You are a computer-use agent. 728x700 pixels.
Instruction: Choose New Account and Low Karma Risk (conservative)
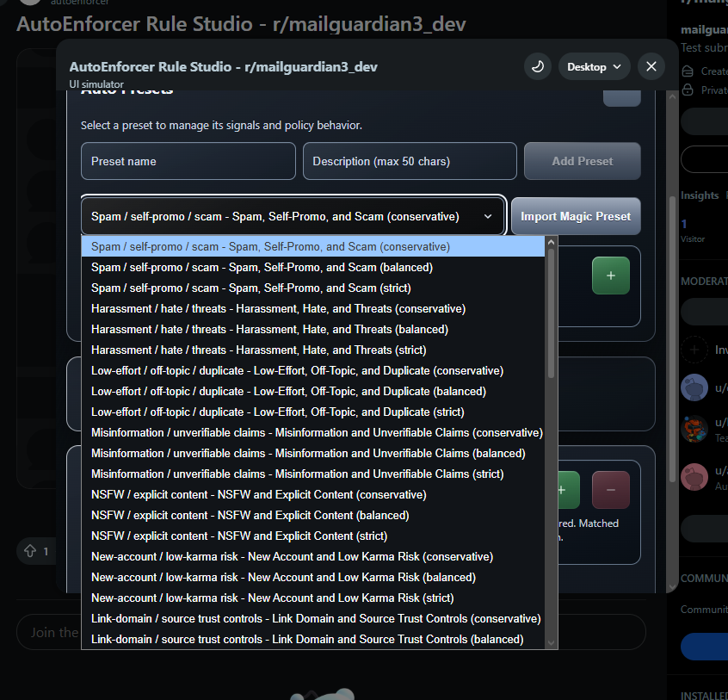click(313, 556)
